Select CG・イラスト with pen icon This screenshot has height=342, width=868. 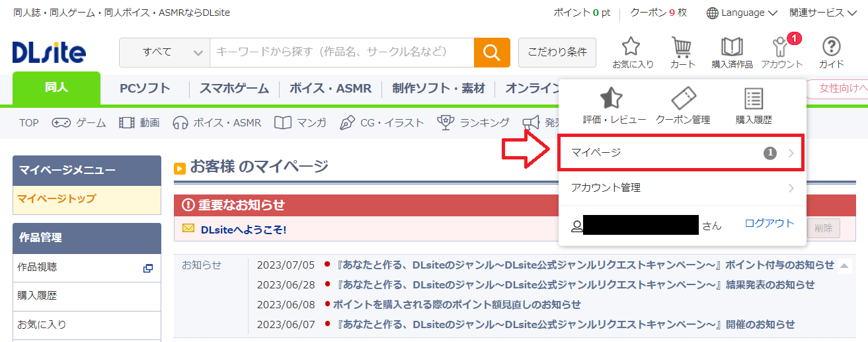381,122
